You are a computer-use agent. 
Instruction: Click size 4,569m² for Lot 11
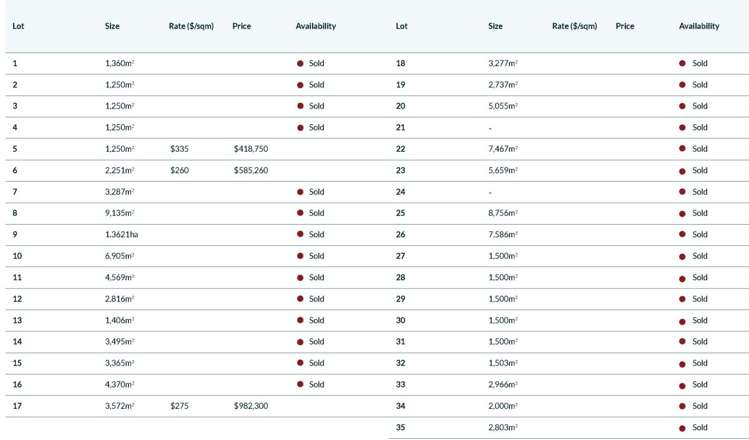click(x=119, y=278)
